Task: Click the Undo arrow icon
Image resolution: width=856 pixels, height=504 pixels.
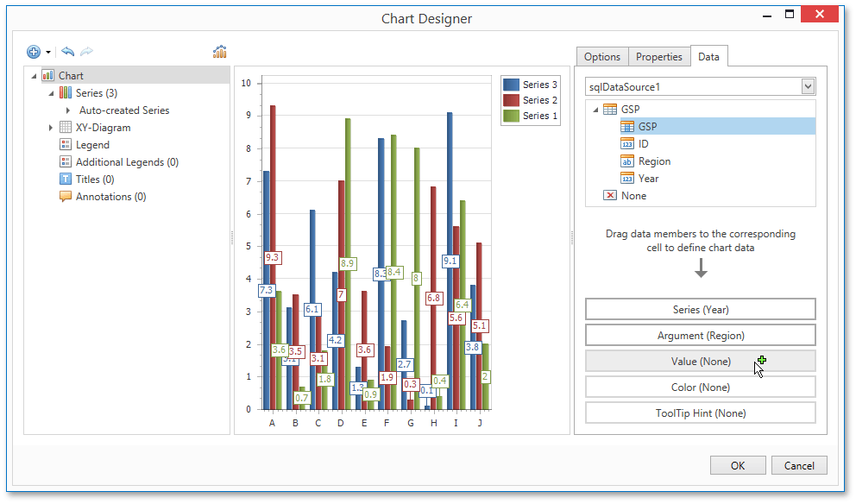Action: click(x=67, y=52)
